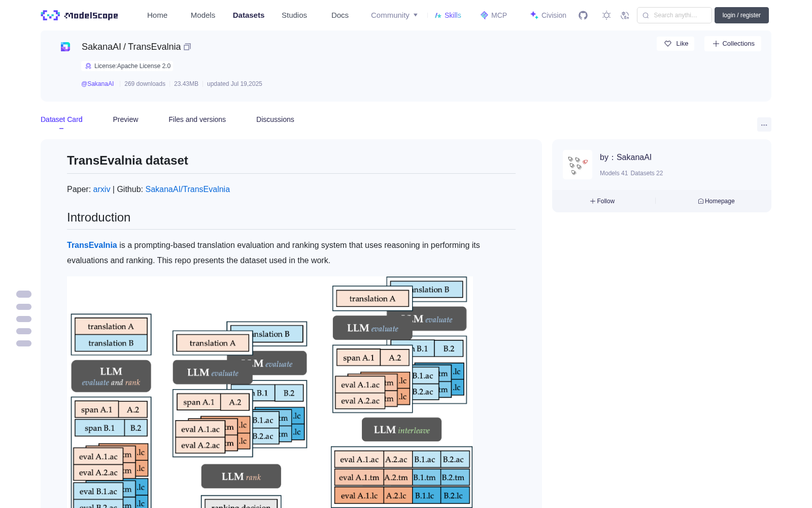Open the Datasets section

(249, 15)
